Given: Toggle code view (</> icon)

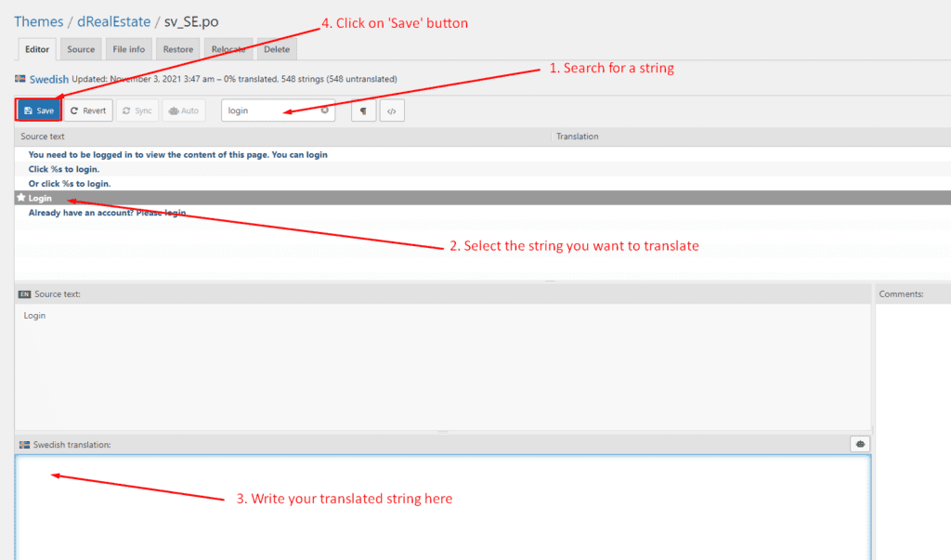Looking at the screenshot, I should (392, 111).
